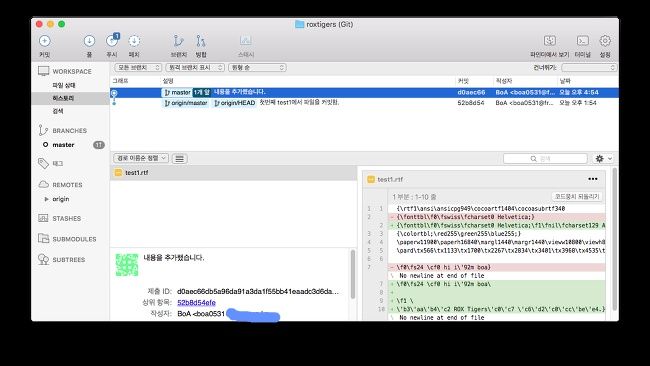Image resolution: width=650 pixels, height=366 pixels.
Task: Open the Terminal (터미널) toolbar icon
Action: pos(582,41)
